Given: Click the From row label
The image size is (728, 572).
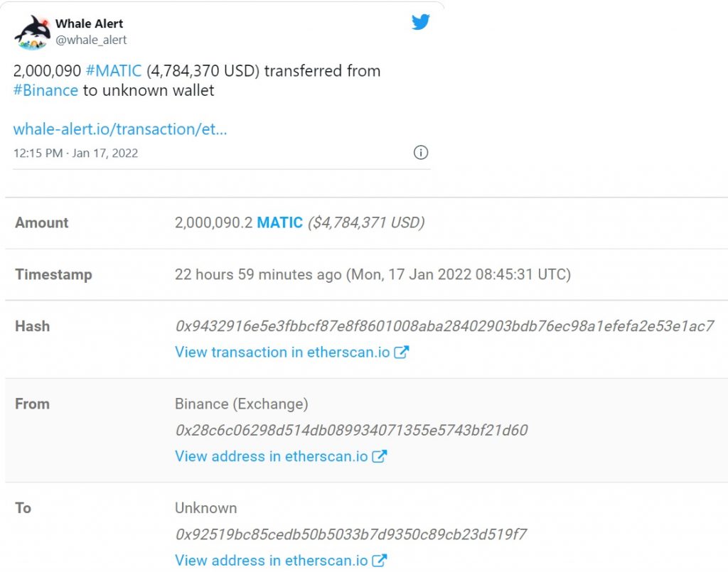Looking at the screenshot, I should 33,404.
